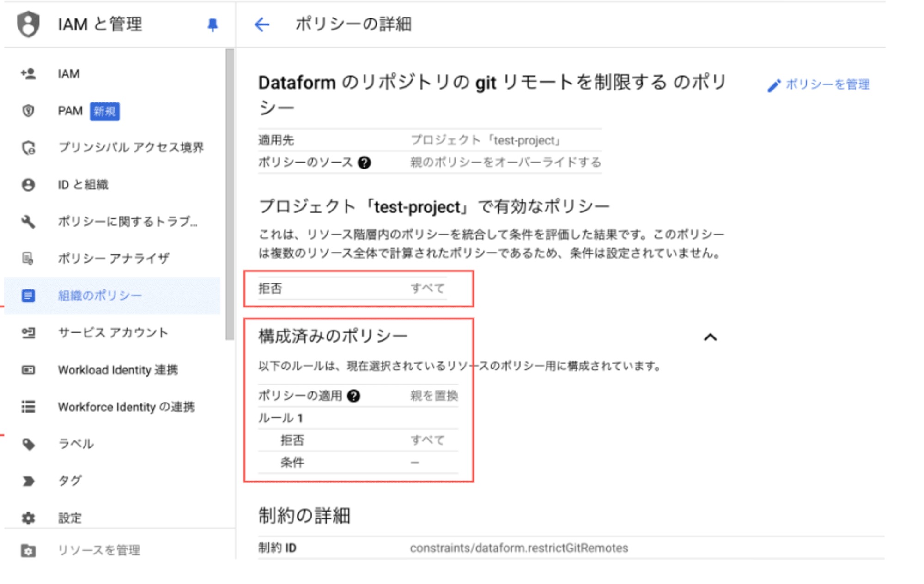924x584 pixels.
Task: Click the ルール 1 row
Action: pyautogui.click(x=358, y=418)
